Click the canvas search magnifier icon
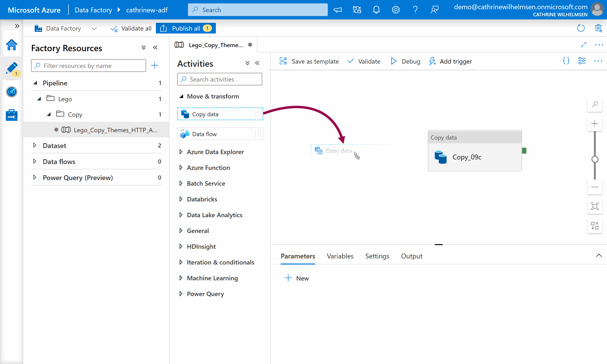Screen dimensions: 607x364 coord(594,104)
